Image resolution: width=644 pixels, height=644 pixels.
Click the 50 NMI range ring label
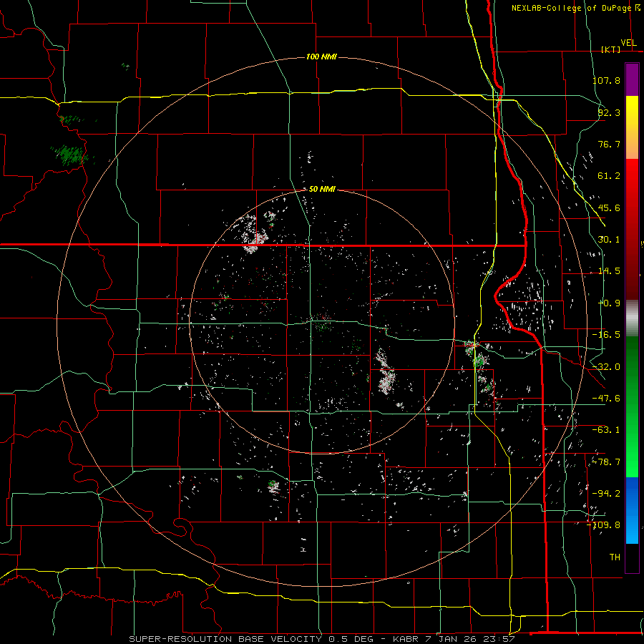[322, 189]
